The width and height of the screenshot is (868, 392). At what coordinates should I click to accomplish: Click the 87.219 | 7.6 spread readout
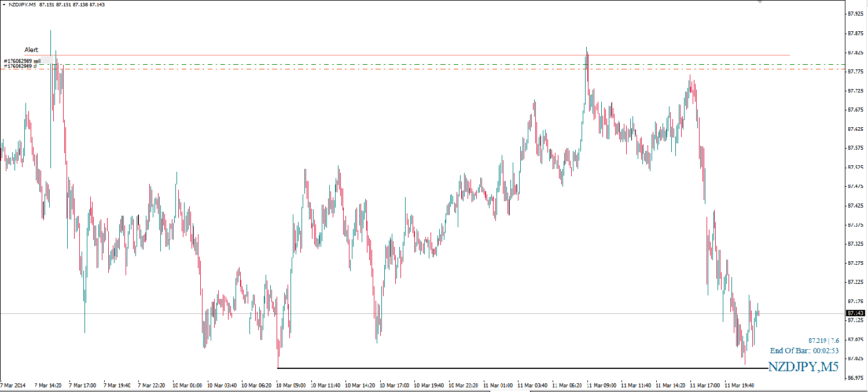pyautogui.click(x=823, y=341)
